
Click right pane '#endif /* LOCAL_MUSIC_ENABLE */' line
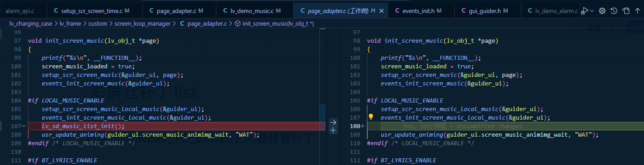coord(420,143)
